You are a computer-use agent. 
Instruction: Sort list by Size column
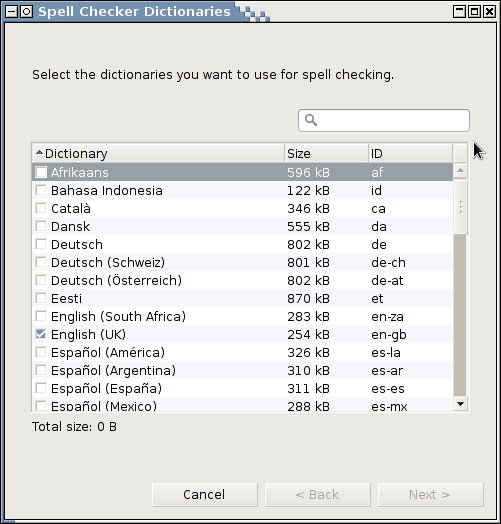tap(327, 153)
